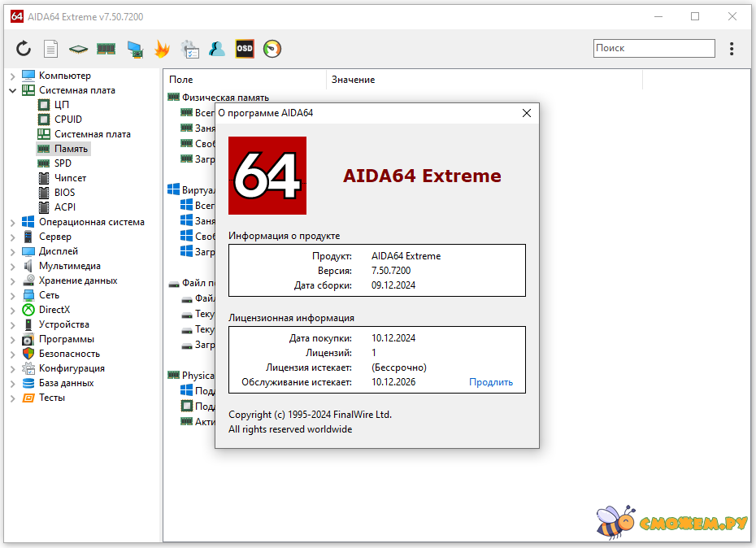The height and width of the screenshot is (548, 756).
Task: Open the report wizard checklist icon
Action: 189,50
